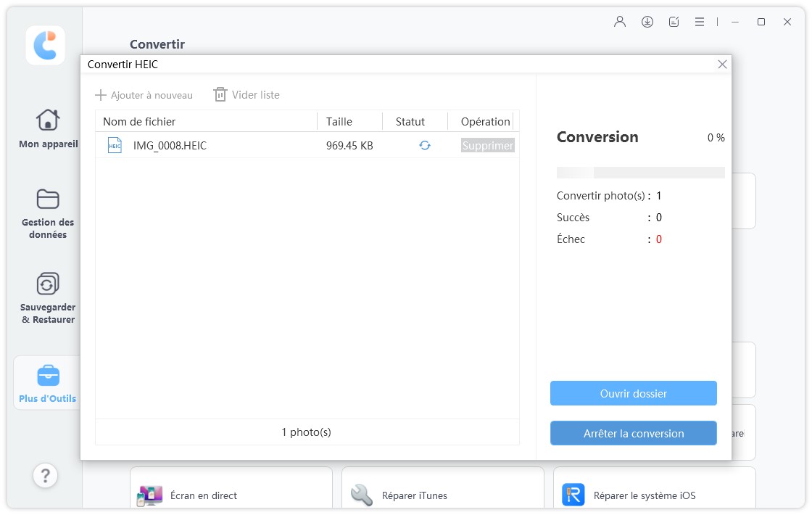The height and width of the screenshot is (515, 812).
Task: Open Gestion des données folder section
Action: click(x=48, y=213)
